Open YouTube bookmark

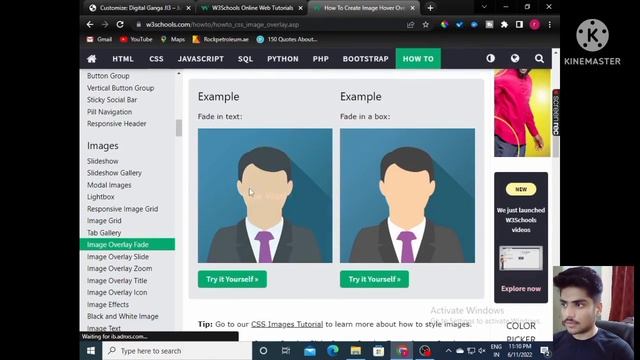136,39
